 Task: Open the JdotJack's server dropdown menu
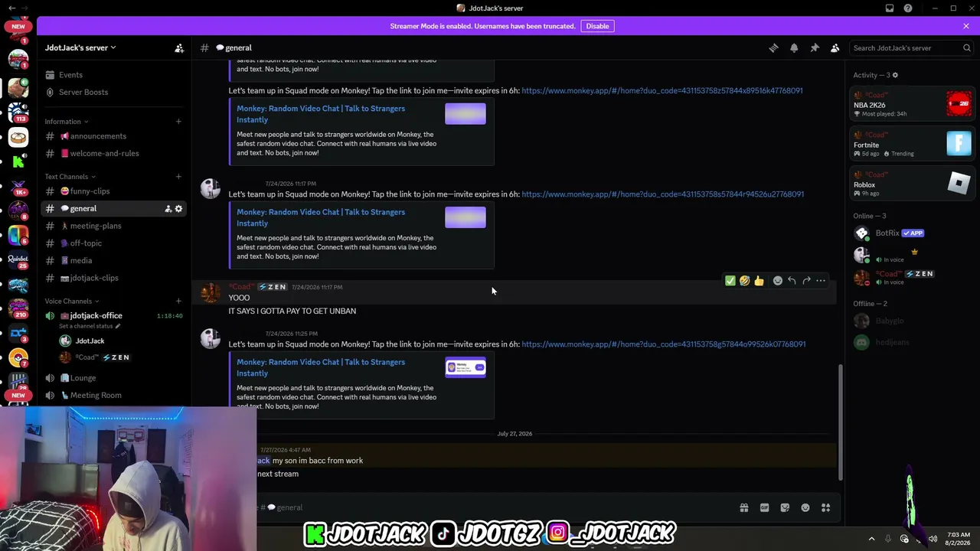pos(80,47)
